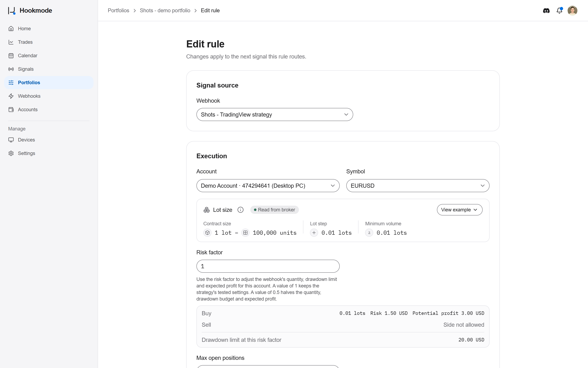Click the 'Execution' heading
This screenshot has height=368, width=588.
(x=211, y=156)
